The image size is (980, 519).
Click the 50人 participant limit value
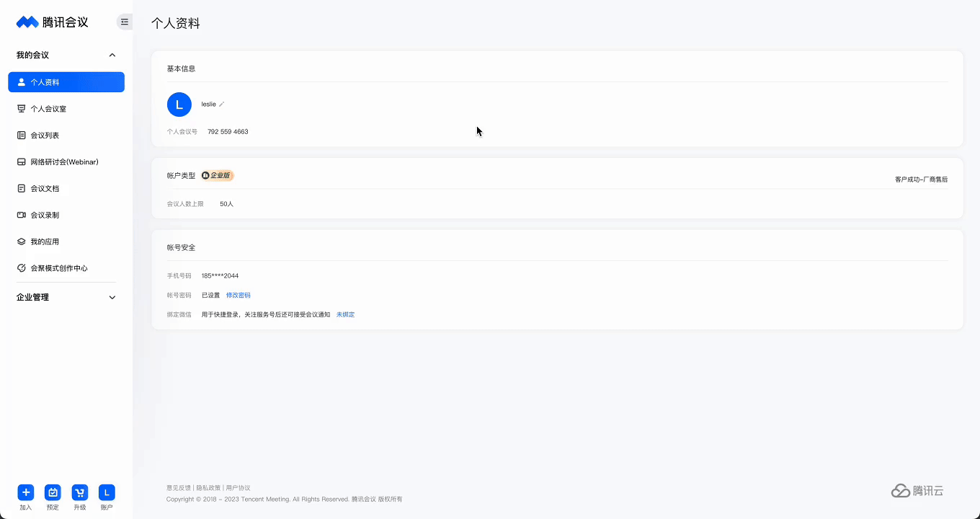coord(226,204)
